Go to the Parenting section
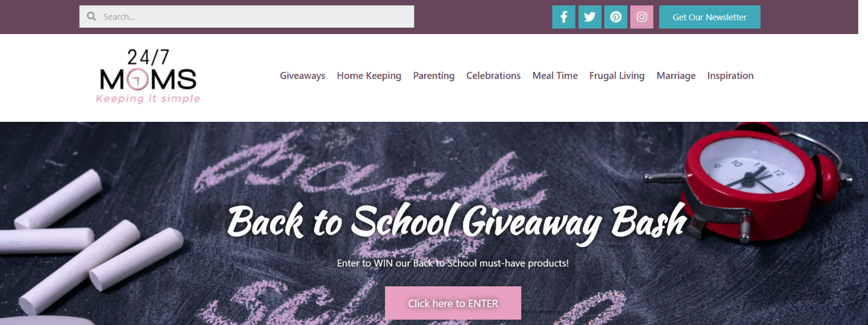This screenshot has height=325, width=868. coord(433,76)
